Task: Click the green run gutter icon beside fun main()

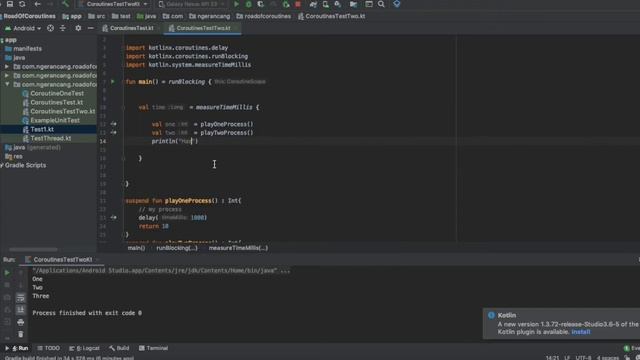Action: point(113,82)
